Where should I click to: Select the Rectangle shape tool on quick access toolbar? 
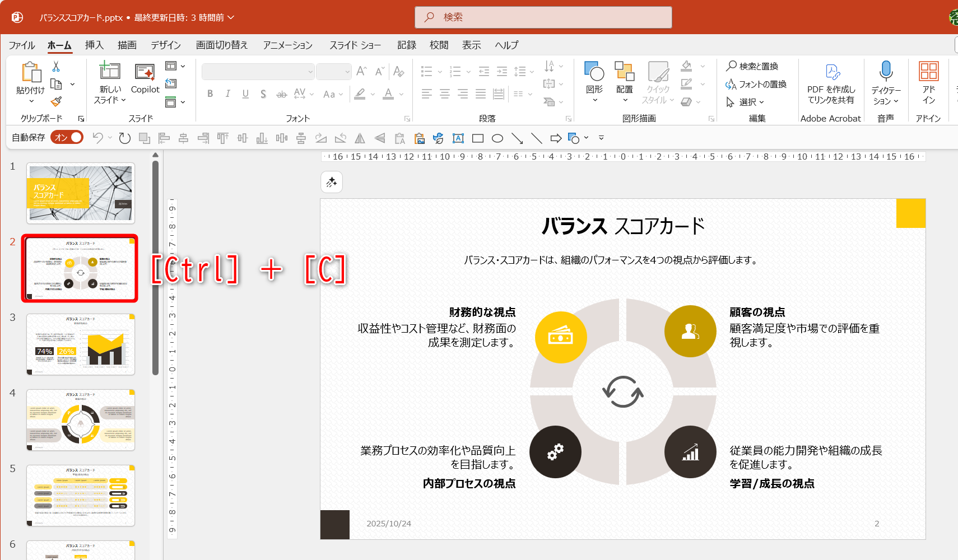pyautogui.click(x=477, y=138)
